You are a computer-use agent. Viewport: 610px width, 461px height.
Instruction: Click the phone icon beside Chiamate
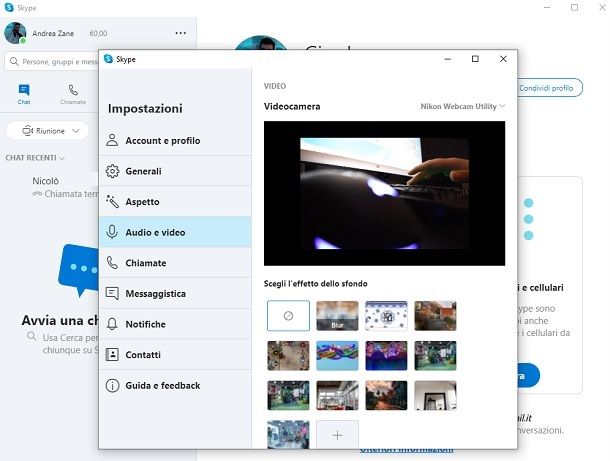(x=112, y=263)
